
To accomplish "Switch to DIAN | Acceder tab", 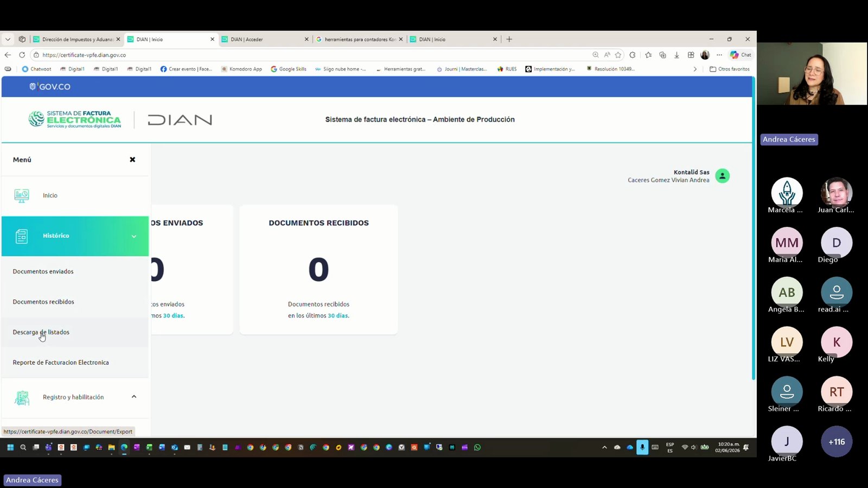I will 265,39.
